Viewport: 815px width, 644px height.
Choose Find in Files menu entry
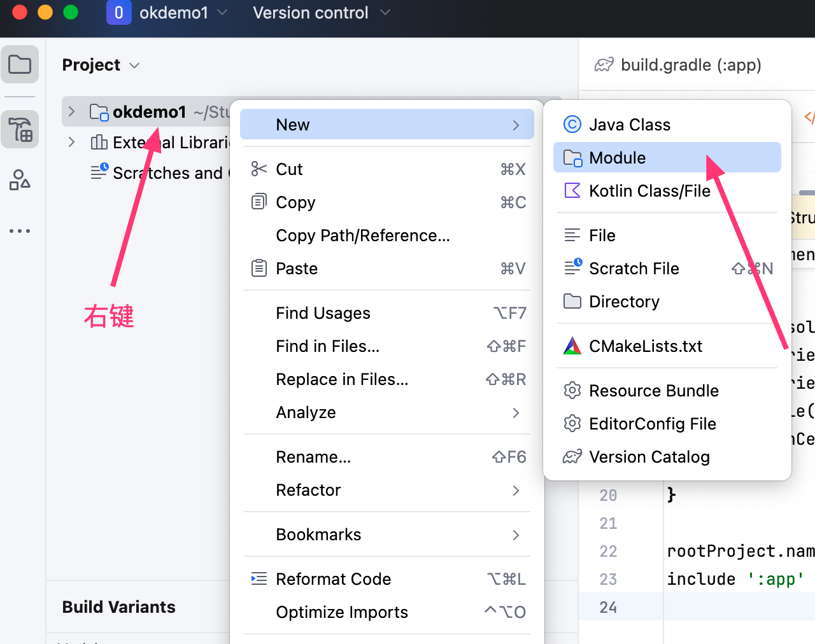387,346
